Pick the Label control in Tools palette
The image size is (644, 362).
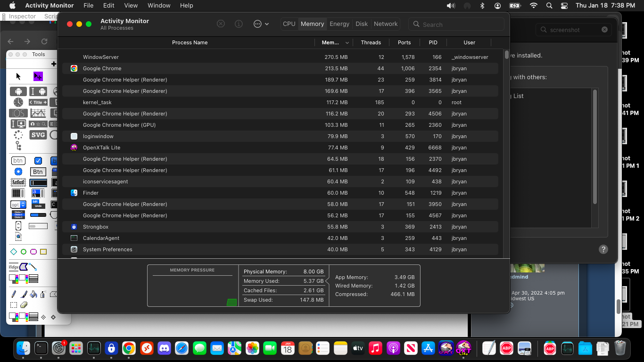tap(18, 182)
